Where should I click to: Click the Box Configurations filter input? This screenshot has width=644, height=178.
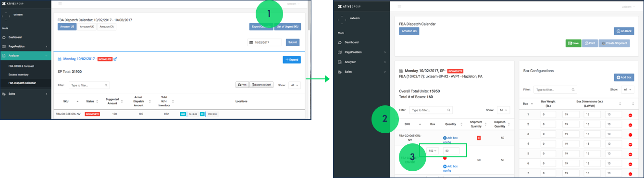(x=556, y=89)
